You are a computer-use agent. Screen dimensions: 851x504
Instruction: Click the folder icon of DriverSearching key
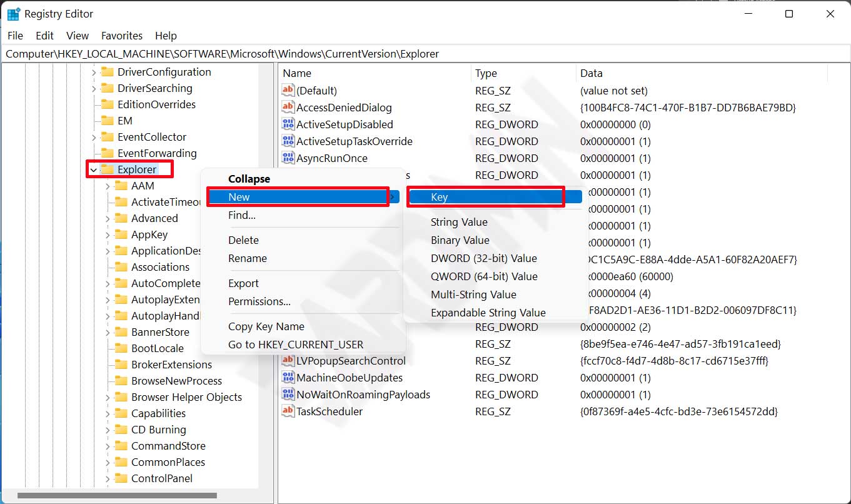point(107,88)
